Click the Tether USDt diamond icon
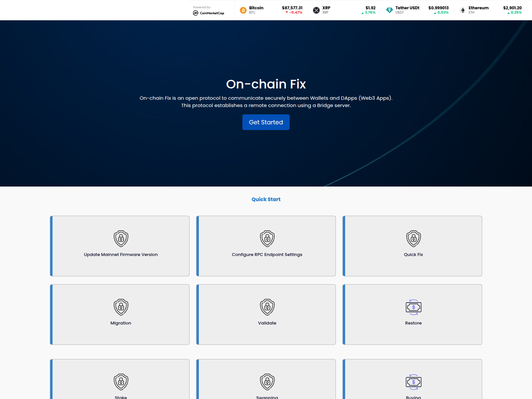 coord(389,10)
